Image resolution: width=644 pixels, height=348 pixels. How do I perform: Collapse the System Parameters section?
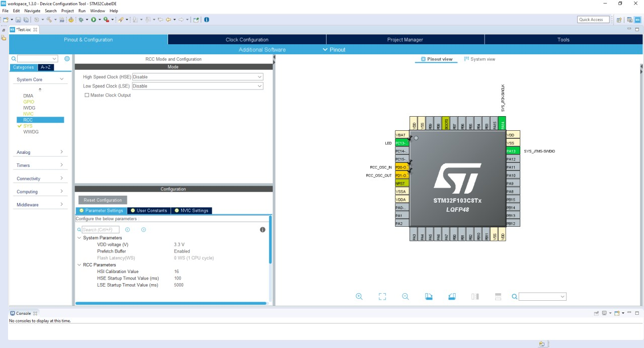coord(79,238)
